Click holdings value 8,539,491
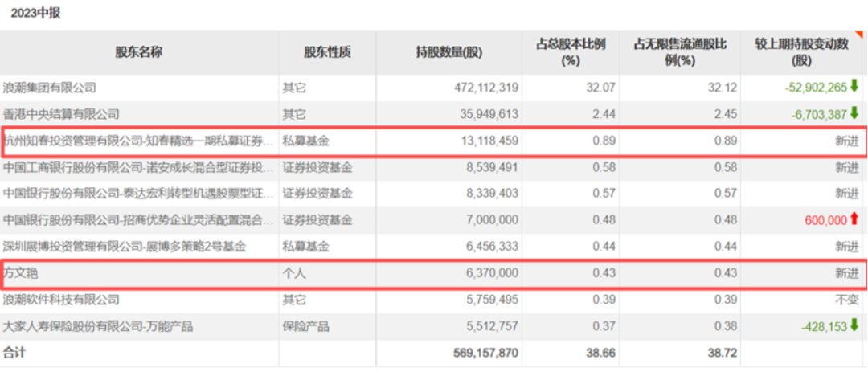This screenshot has height=376, width=868. [490, 167]
